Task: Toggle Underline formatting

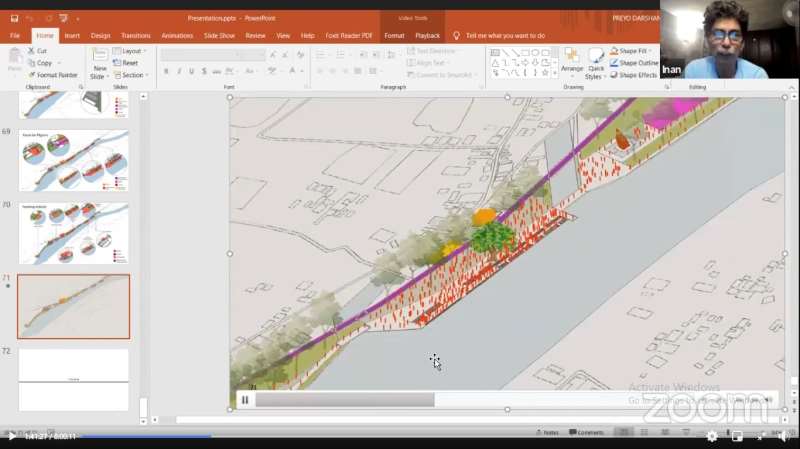Action: pyautogui.click(x=192, y=71)
